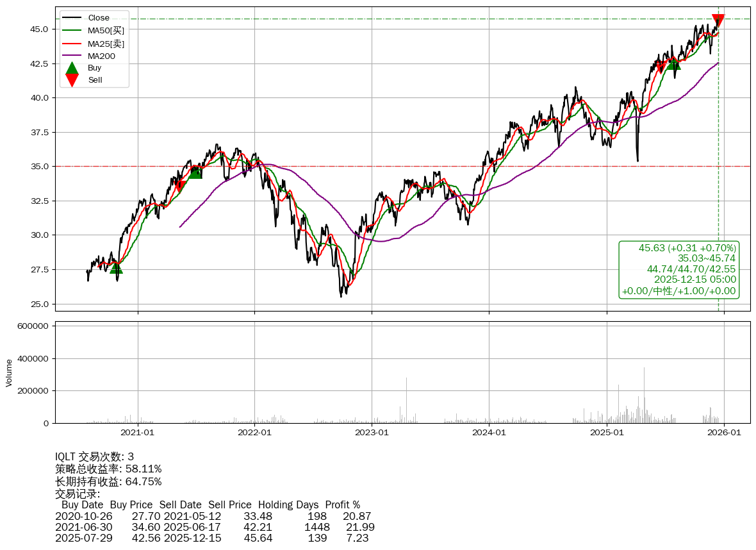This screenshot has width=756, height=550.
Task: Click the 2023-01 x-axis date label
Action: click(372, 433)
